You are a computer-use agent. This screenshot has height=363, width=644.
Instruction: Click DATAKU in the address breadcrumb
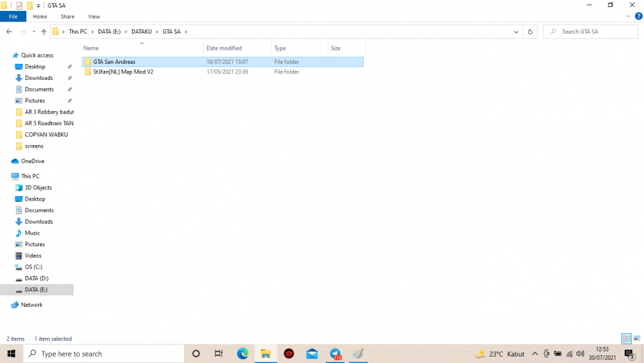tap(141, 31)
